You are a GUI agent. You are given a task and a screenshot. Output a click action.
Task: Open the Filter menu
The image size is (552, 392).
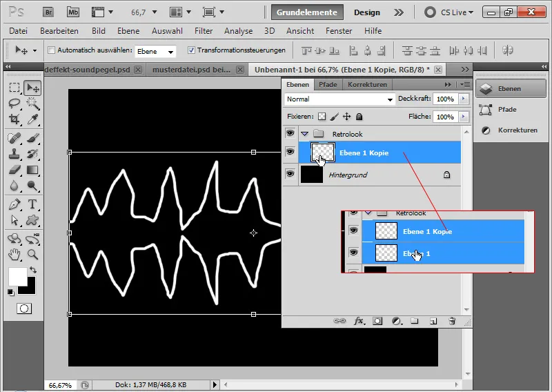(204, 31)
